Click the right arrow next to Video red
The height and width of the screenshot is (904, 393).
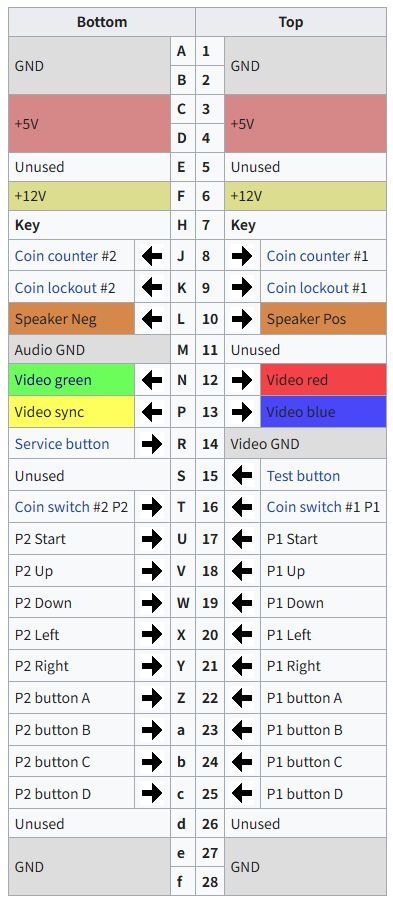tap(242, 380)
